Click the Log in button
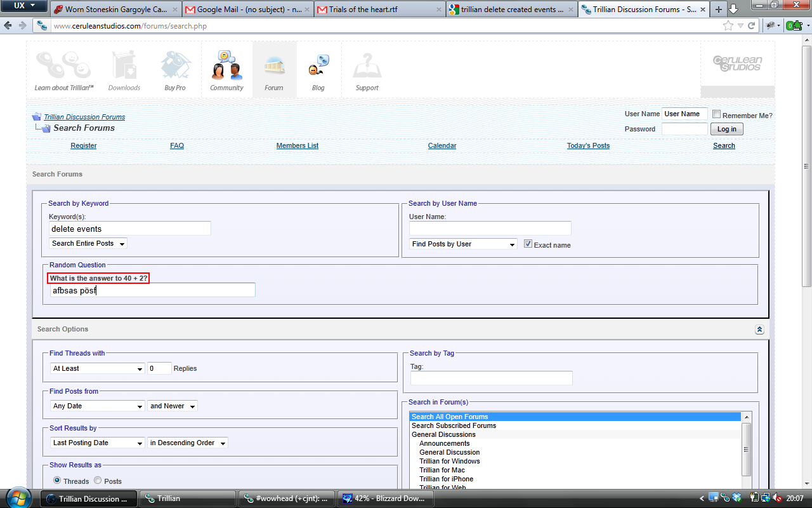812x508 pixels. [727, 129]
